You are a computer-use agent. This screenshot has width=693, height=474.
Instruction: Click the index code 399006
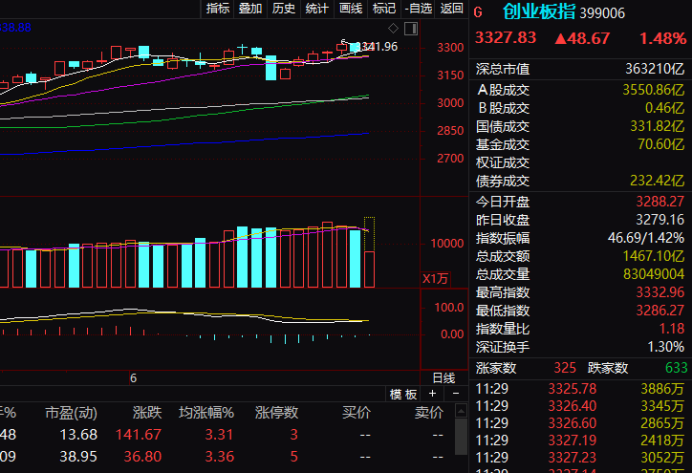[602, 13]
